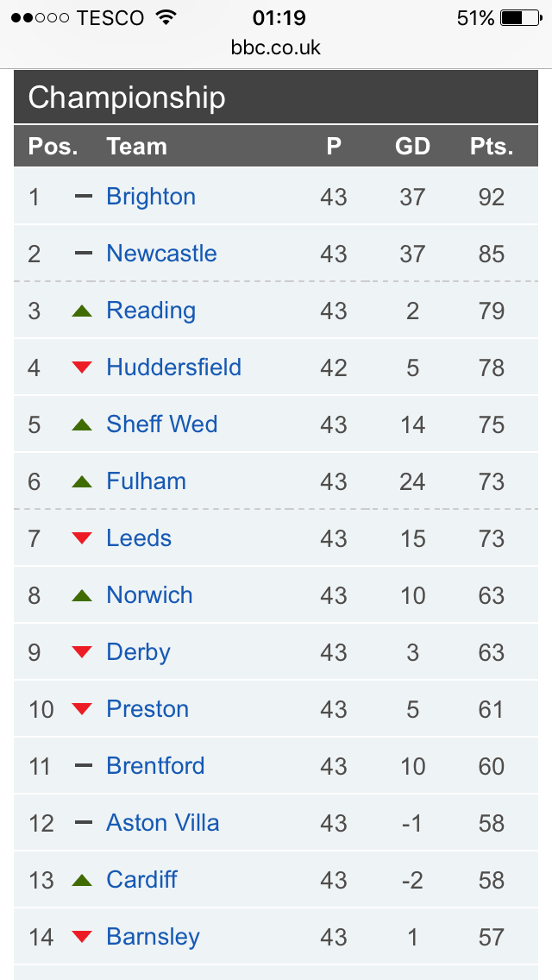Tap the red down arrow beside Huddersfield
This screenshot has width=552, height=980.
[82, 367]
